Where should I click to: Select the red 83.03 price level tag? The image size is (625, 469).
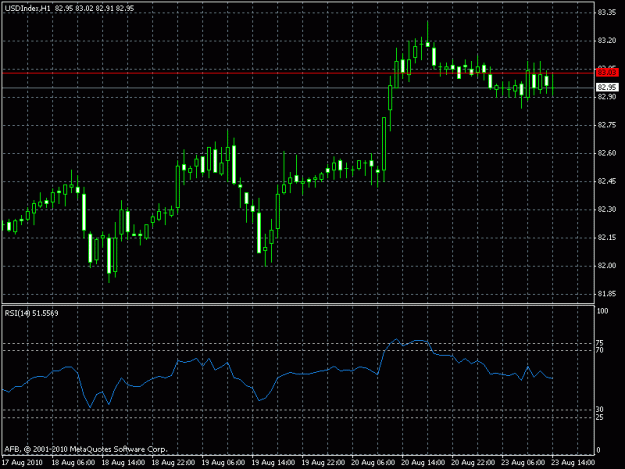click(x=607, y=73)
